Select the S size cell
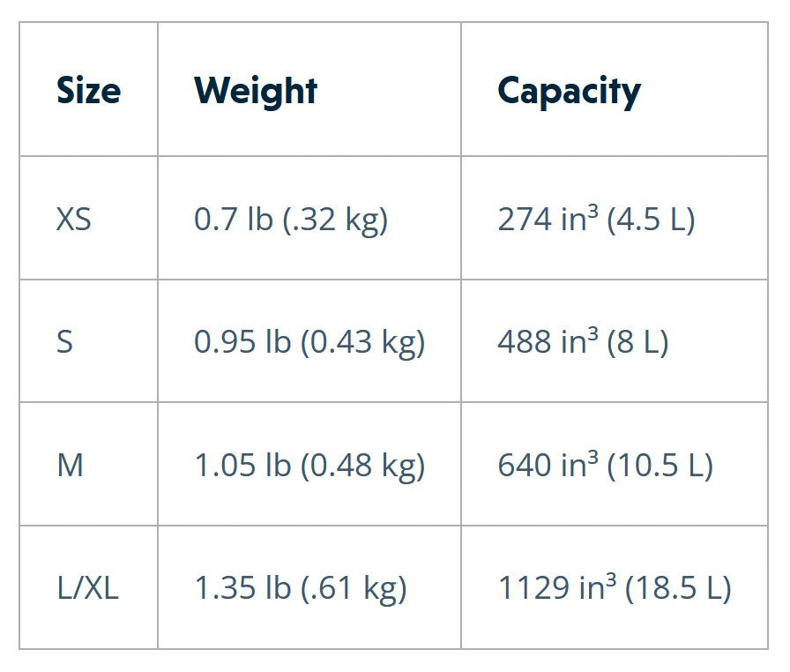Viewport: 790px width, 672px height. coord(65,342)
